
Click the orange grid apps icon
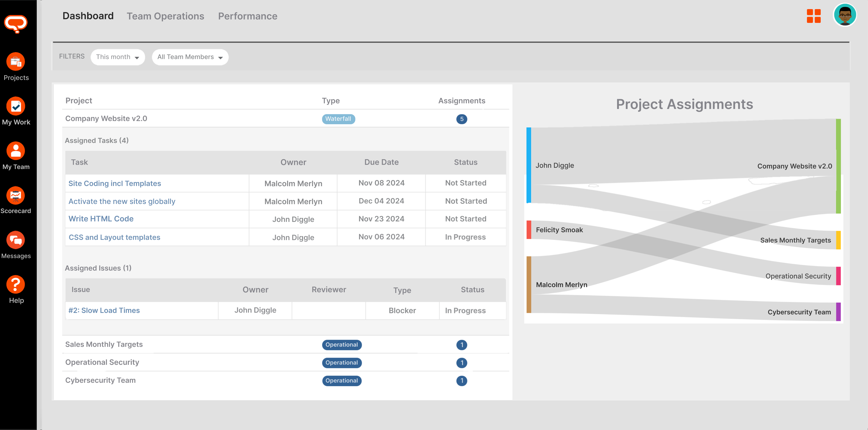813,16
